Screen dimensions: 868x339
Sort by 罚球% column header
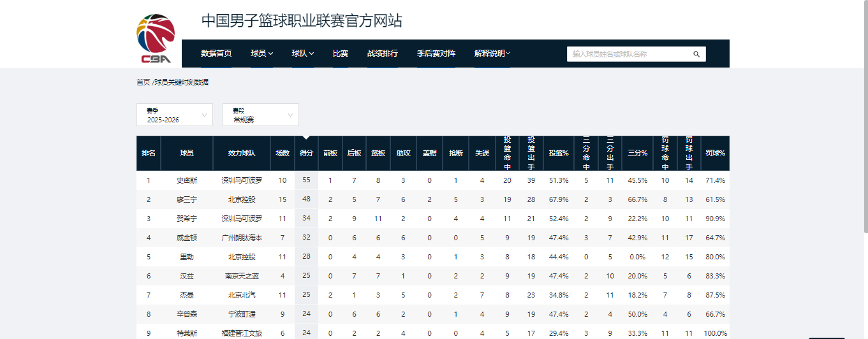click(715, 153)
